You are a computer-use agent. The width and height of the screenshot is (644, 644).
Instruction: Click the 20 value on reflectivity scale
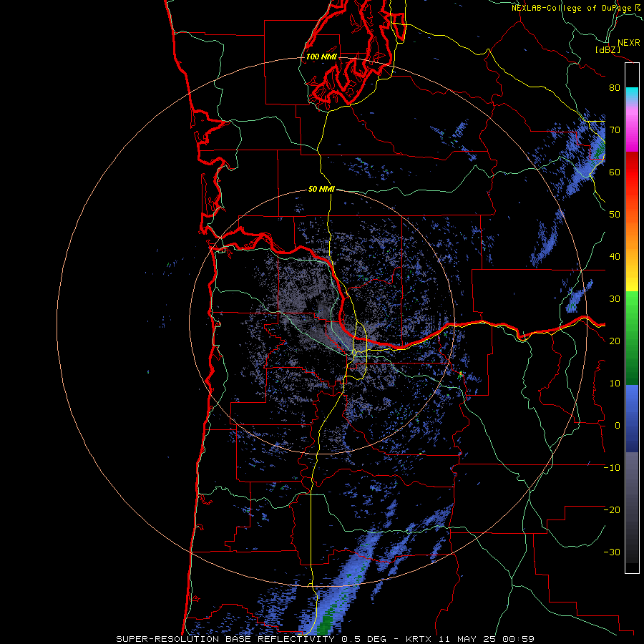coord(615,341)
